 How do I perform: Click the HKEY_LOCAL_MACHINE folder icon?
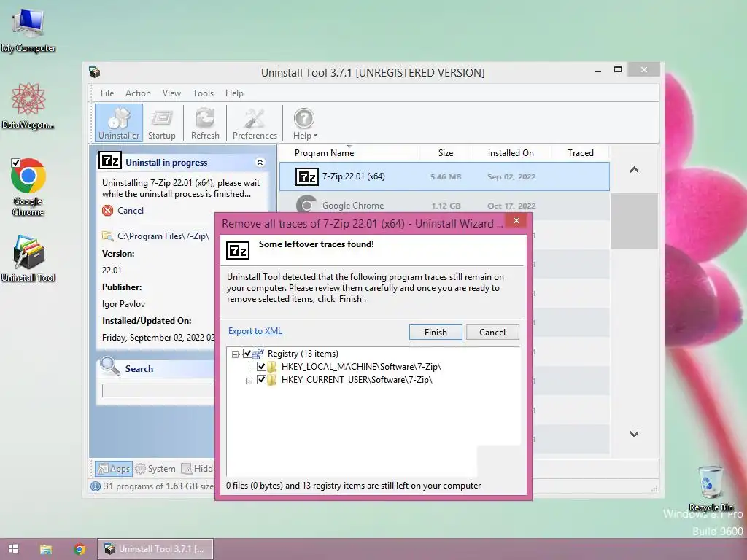click(x=271, y=367)
